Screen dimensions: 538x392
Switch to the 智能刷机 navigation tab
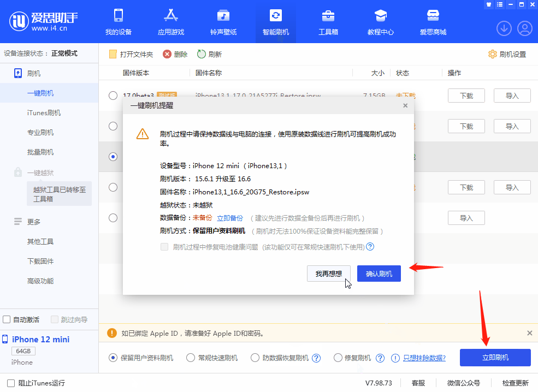tap(275, 22)
